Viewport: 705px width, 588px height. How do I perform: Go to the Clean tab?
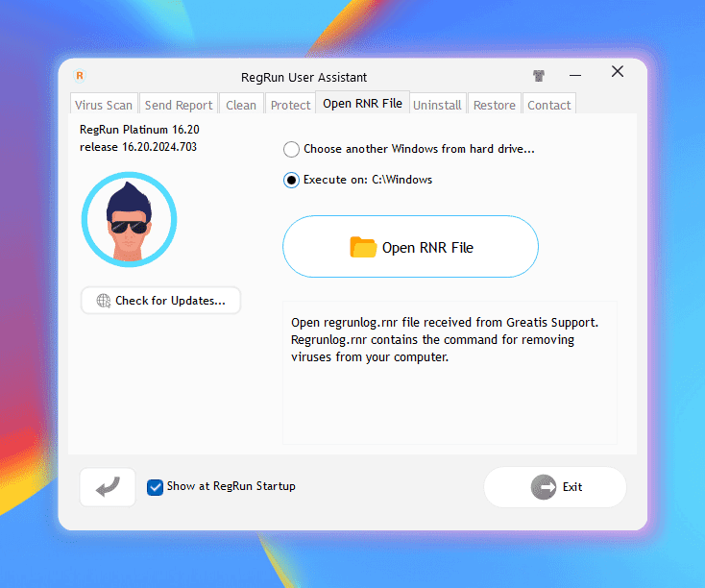(x=241, y=105)
